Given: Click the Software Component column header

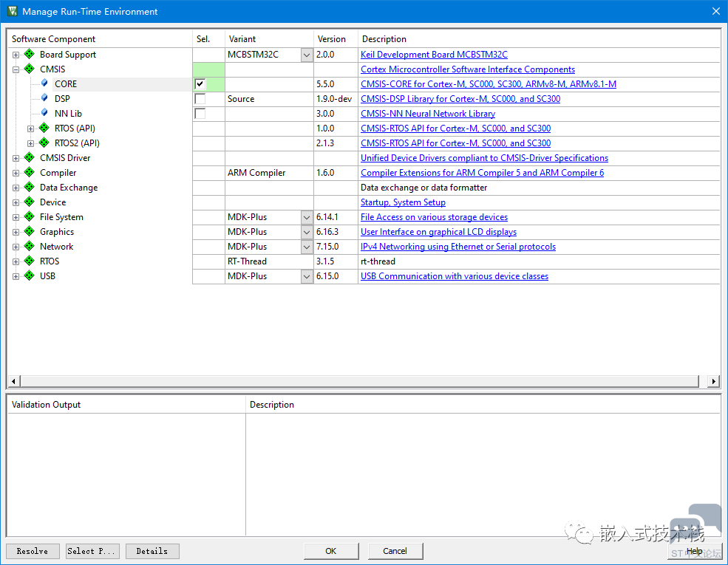Looking at the screenshot, I should tap(100, 39).
